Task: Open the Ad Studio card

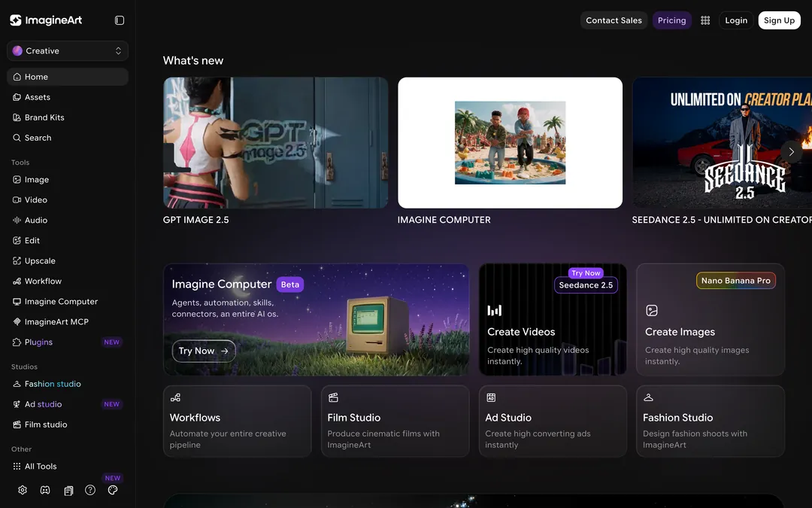Action: pos(553,421)
